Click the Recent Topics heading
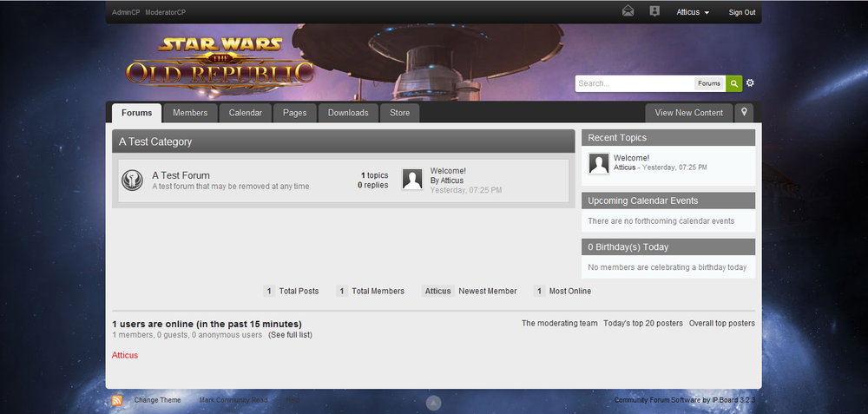868x414 pixels. point(617,138)
